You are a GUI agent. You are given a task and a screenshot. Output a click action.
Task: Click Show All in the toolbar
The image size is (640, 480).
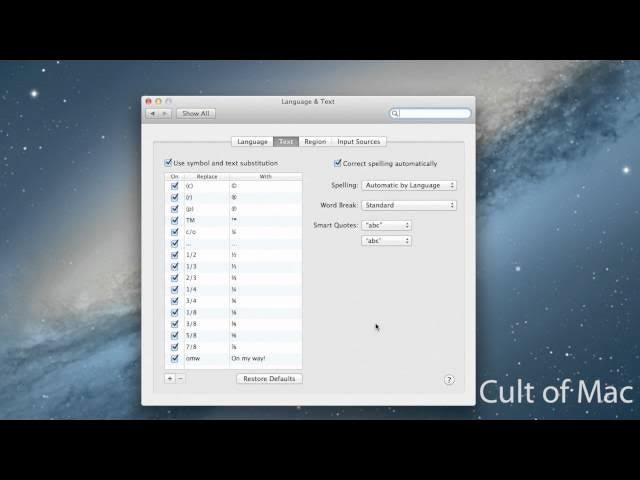tap(195, 114)
